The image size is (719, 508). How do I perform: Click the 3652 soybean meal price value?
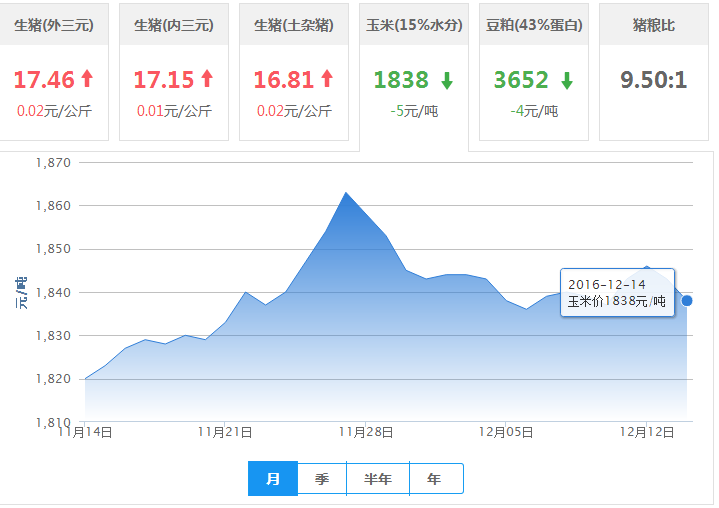coord(521,80)
